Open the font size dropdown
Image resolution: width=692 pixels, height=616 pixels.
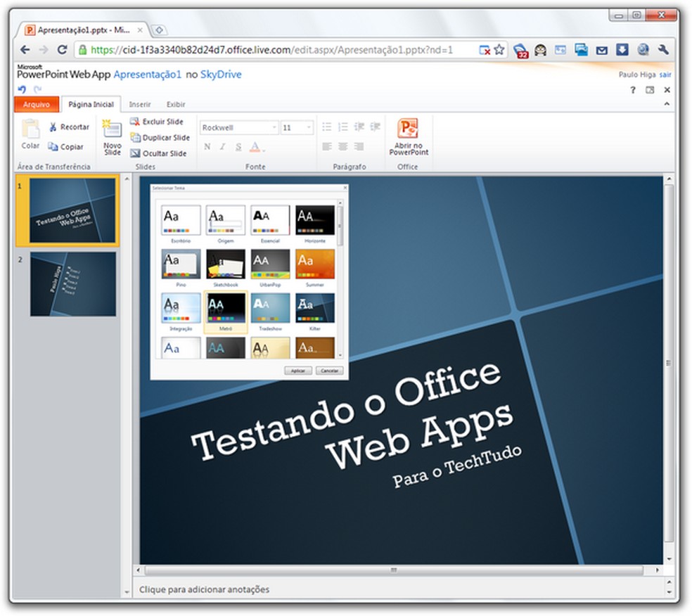307,127
